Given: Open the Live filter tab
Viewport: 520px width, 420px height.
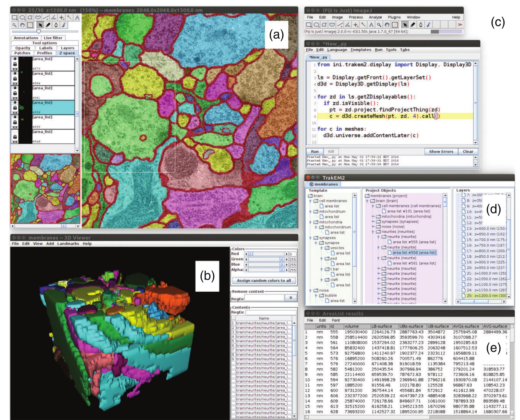Looking at the screenshot, I should (x=53, y=38).
